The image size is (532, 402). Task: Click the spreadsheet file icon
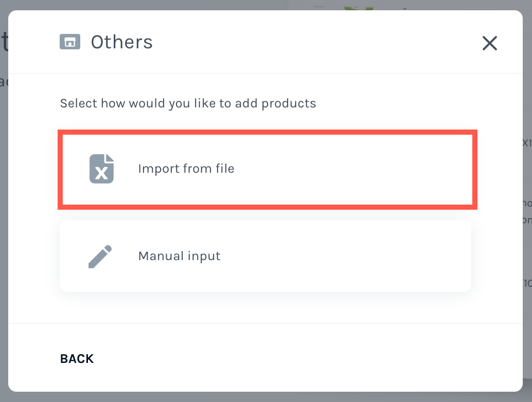[x=101, y=169]
